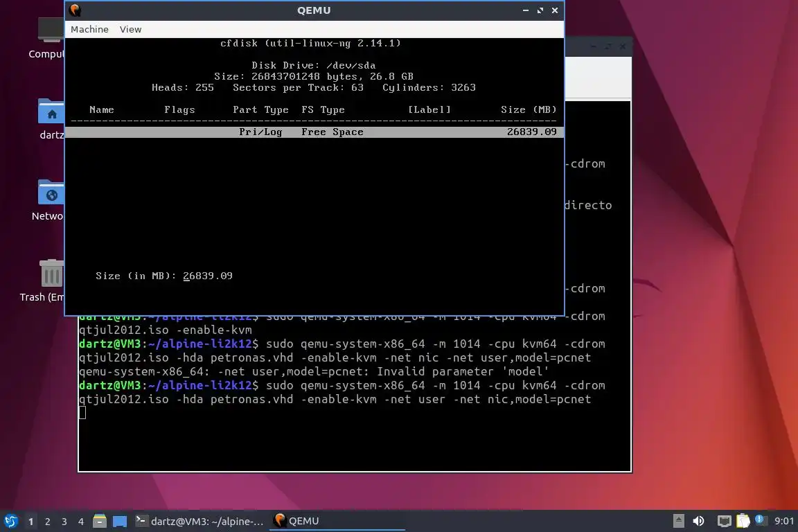Click the Size (in MB) input value
The width and height of the screenshot is (798, 532).
click(208, 276)
